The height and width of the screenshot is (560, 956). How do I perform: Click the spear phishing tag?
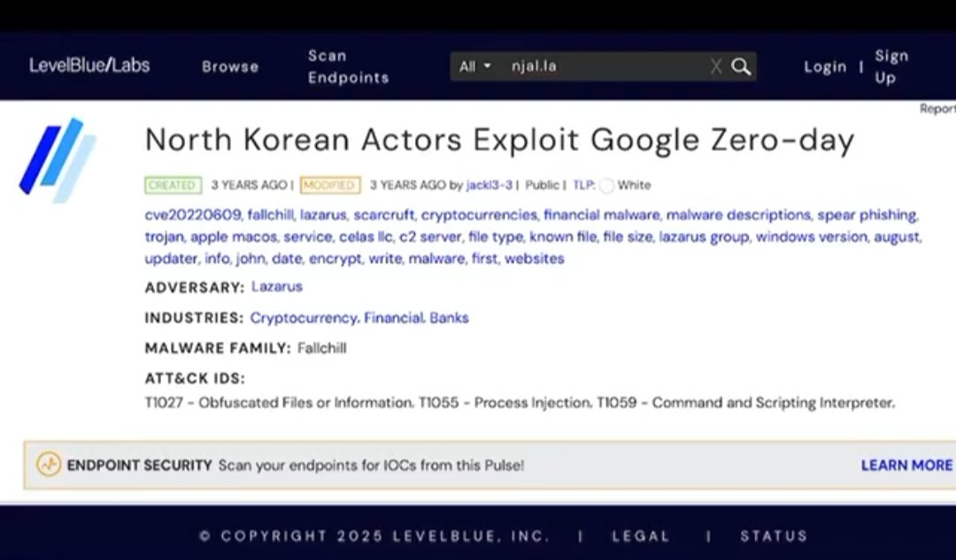point(867,215)
